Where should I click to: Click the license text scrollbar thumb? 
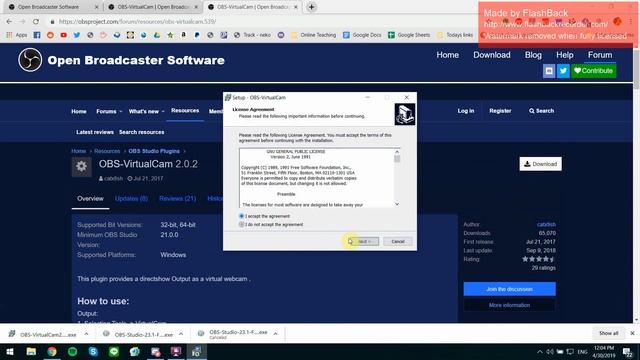(397, 159)
